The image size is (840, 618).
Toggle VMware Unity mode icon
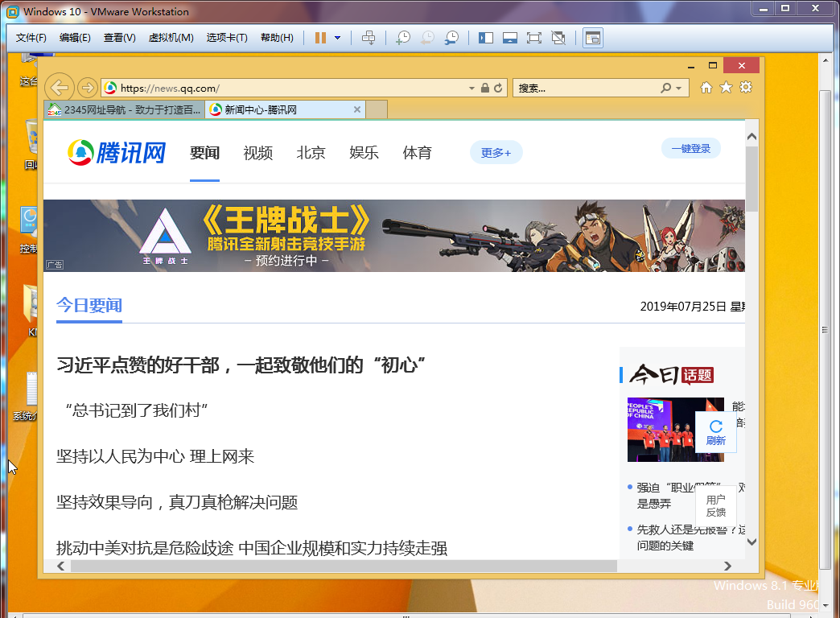pyautogui.click(x=558, y=38)
